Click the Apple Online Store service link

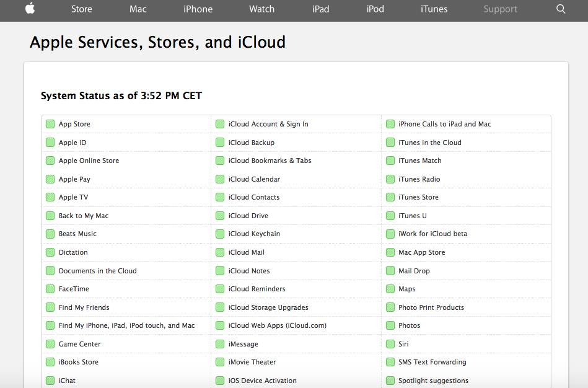89,161
